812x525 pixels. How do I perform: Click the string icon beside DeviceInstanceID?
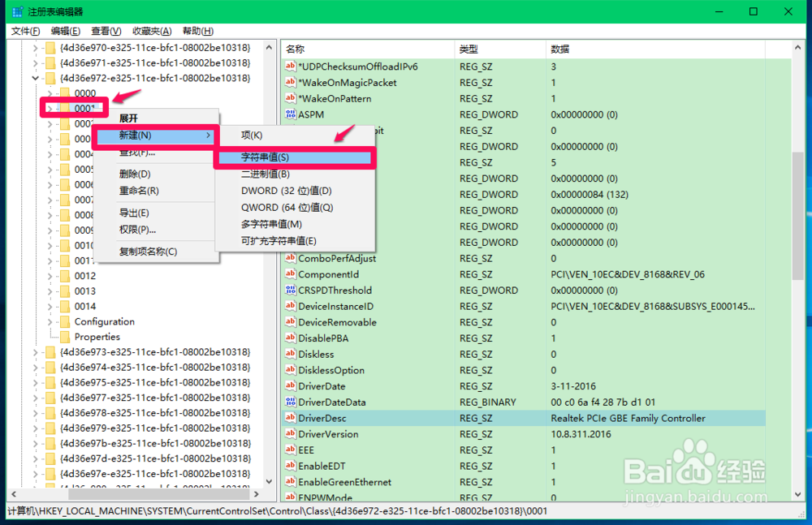[291, 306]
